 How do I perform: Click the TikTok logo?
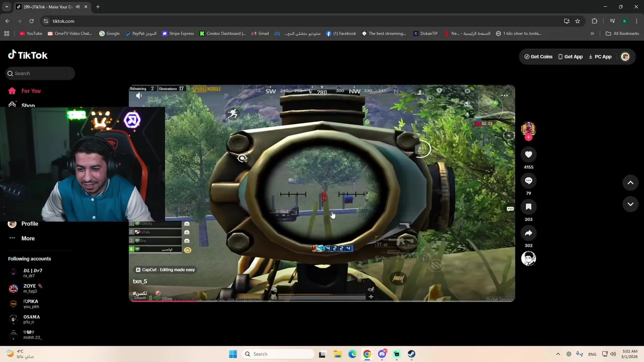tap(28, 55)
